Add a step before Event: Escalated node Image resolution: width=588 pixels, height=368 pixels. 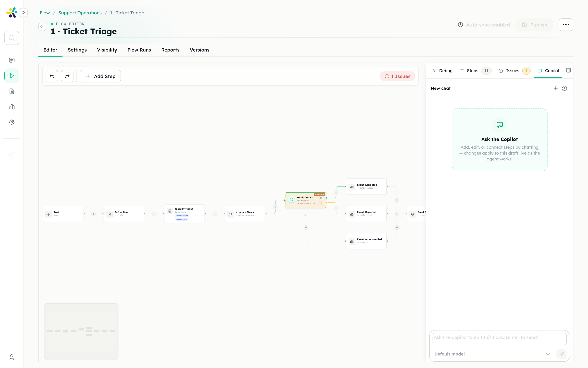click(336, 192)
